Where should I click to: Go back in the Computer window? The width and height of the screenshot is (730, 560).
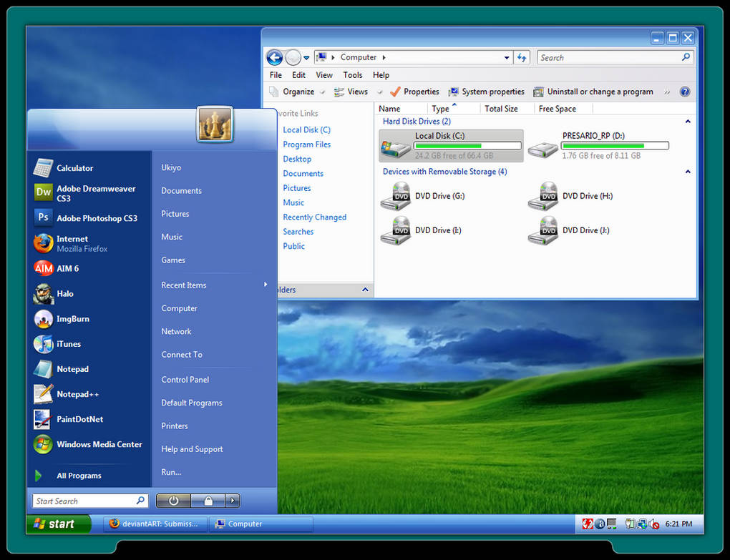(275, 58)
